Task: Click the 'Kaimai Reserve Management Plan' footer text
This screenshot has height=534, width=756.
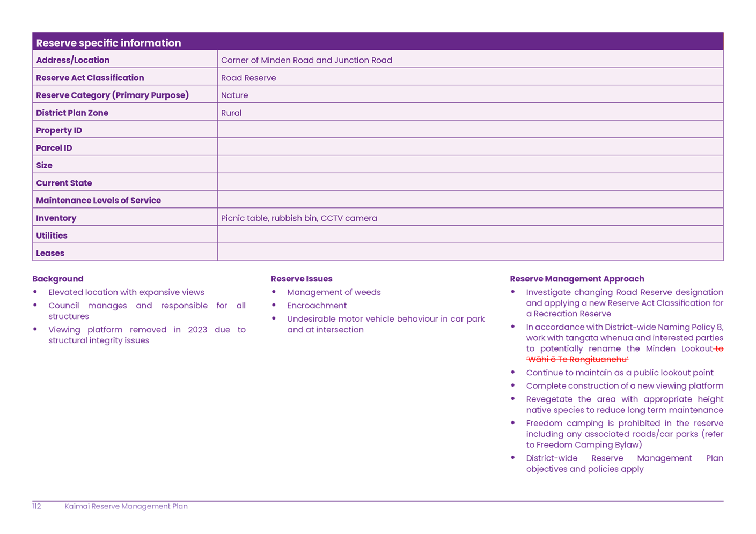Action: click(126, 506)
